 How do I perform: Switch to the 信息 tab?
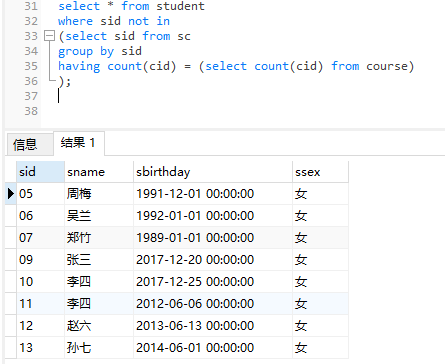point(29,144)
